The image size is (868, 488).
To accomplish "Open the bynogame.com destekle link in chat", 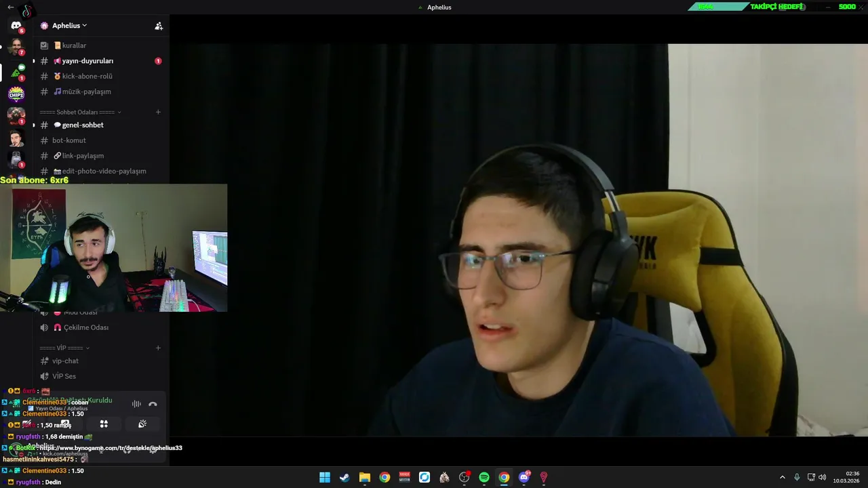I will click(x=111, y=448).
